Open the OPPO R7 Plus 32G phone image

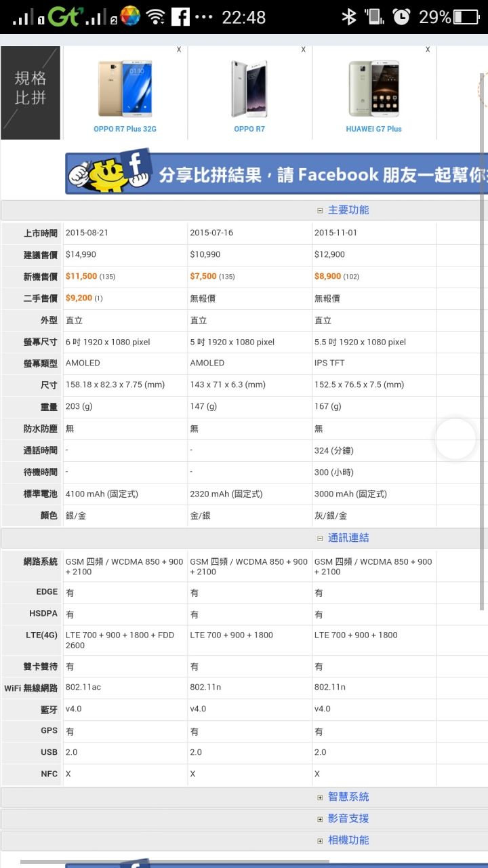[125, 90]
